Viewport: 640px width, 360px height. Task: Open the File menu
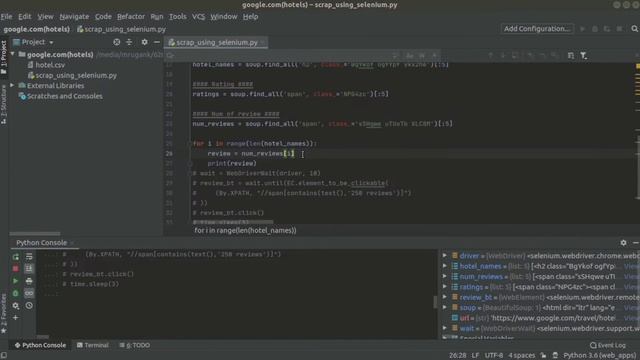pos(7,17)
